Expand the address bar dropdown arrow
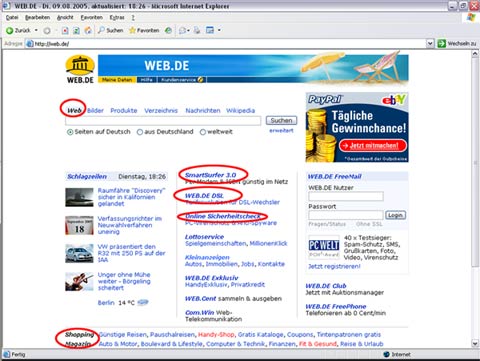The height and width of the screenshot is (361, 480). 430,43
